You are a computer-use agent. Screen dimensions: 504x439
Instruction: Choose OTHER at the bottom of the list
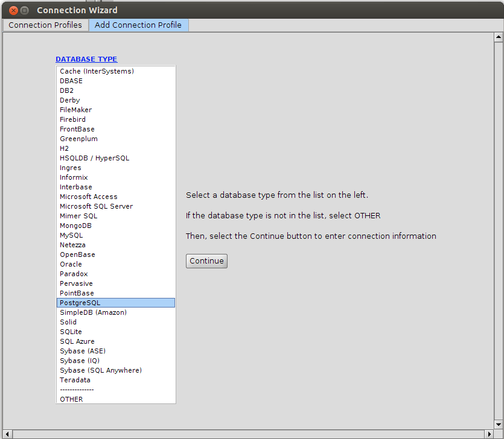pos(71,399)
